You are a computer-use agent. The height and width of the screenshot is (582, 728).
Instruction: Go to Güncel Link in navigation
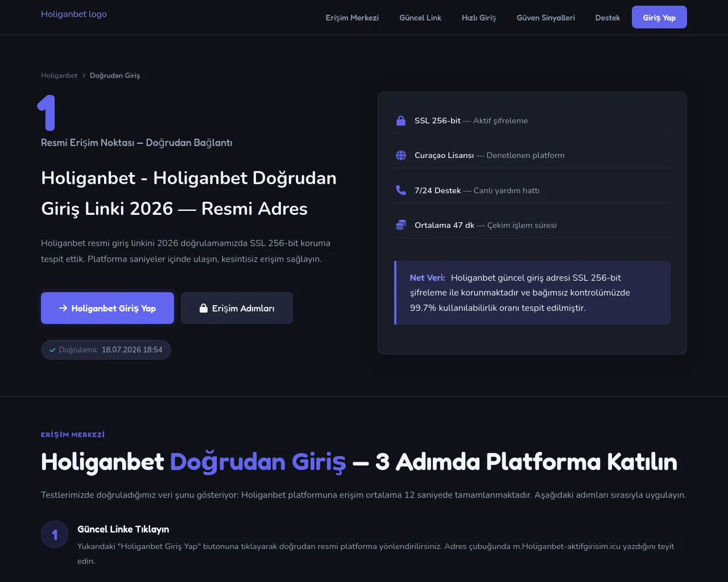(420, 18)
